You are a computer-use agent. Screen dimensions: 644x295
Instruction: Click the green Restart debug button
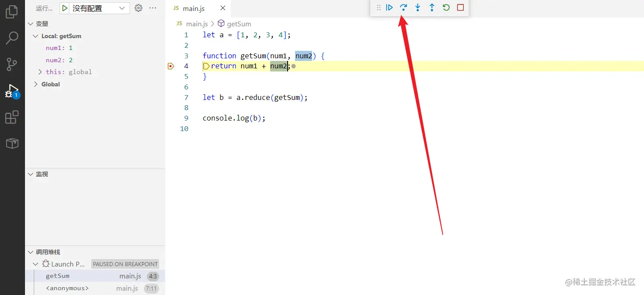(x=446, y=7)
